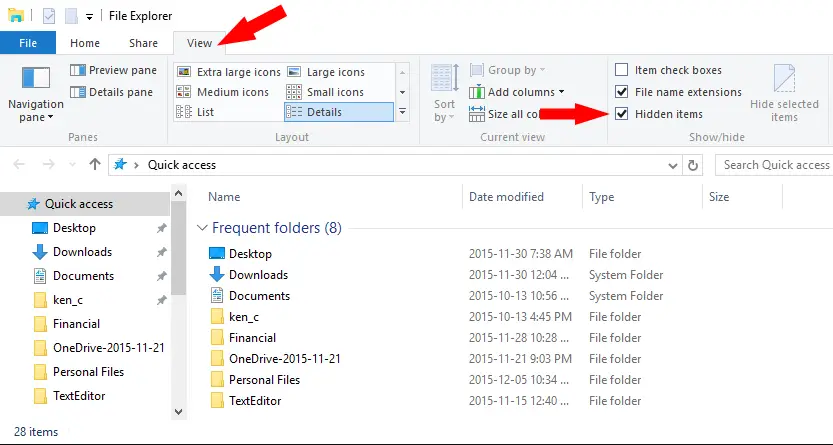Open the Navigation pane dropdown button
This screenshot has height=445, width=833.
36,95
